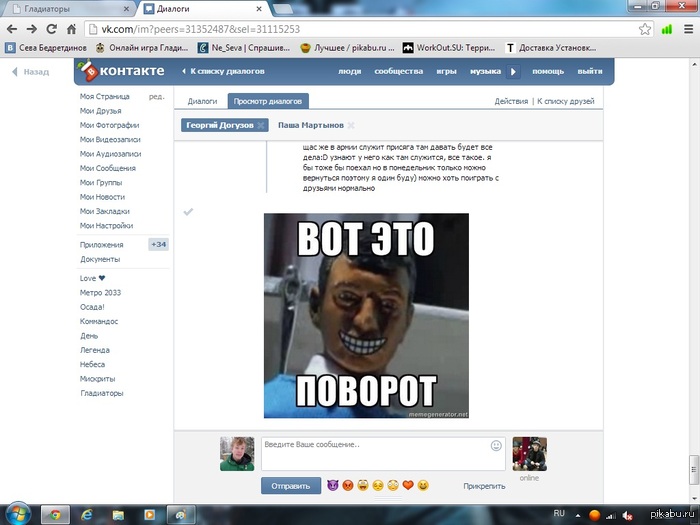The height and width of the screenshot is (525, 700).
Task: Bookmark this page with the star icon
Action: click(x=645, y=29)
